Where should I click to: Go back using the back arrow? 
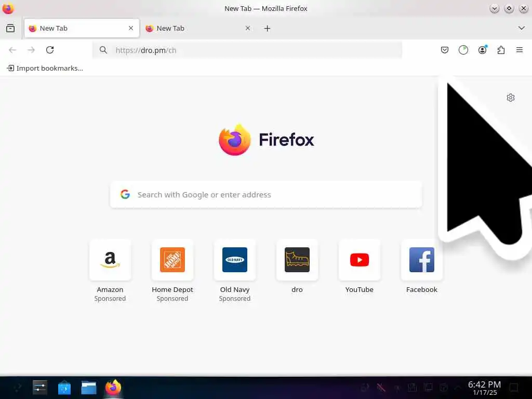12,50
